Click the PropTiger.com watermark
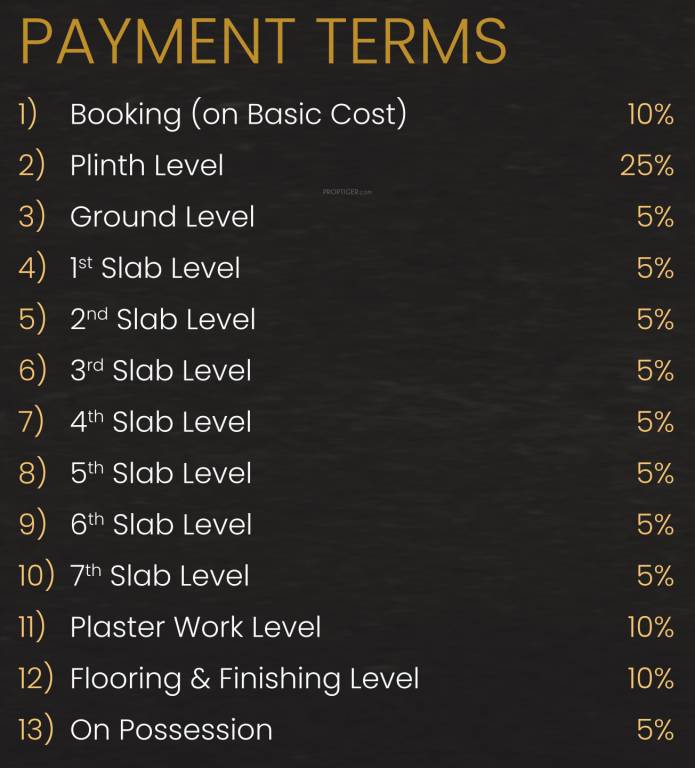Screen dimensions: 695x768 coord(347,192)
